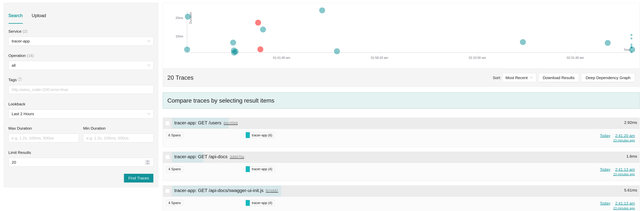
Task: Click the Find Traces button
Action: (138, 178)
